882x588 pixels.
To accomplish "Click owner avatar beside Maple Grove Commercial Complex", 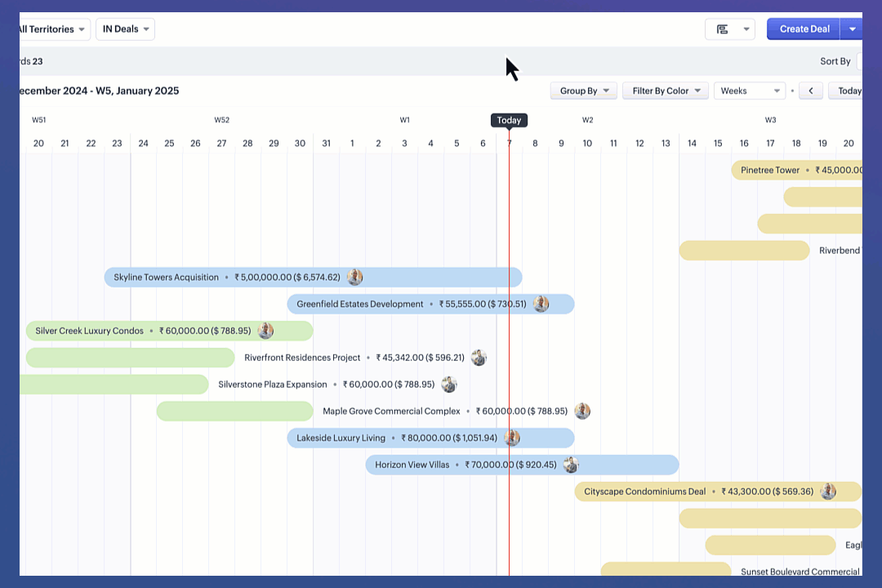I will click(581, 412).
